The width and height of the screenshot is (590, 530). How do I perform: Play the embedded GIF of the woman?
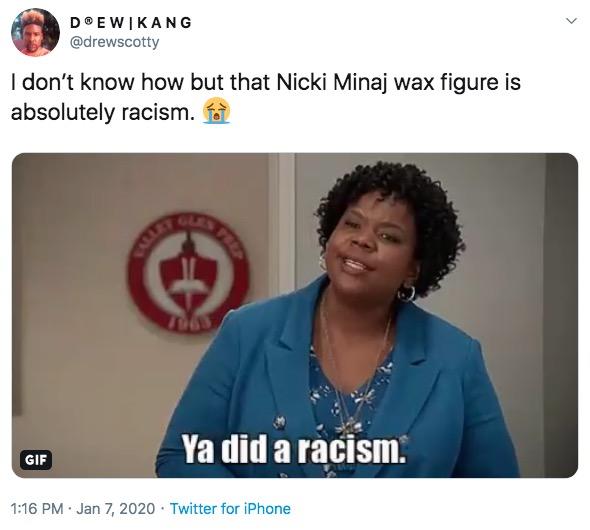point(295,315)
